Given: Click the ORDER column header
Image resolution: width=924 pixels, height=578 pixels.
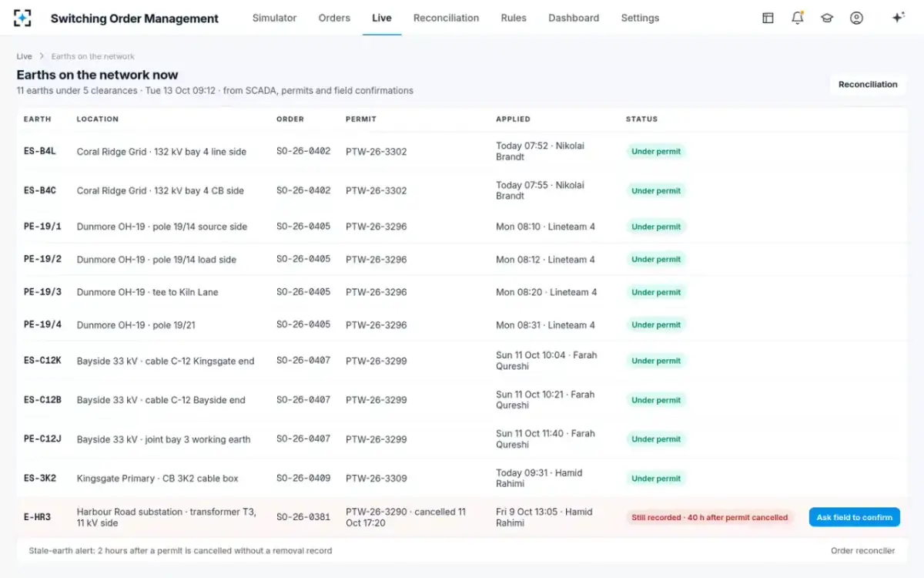Looking at the screenshot, I should coord(290,119).
